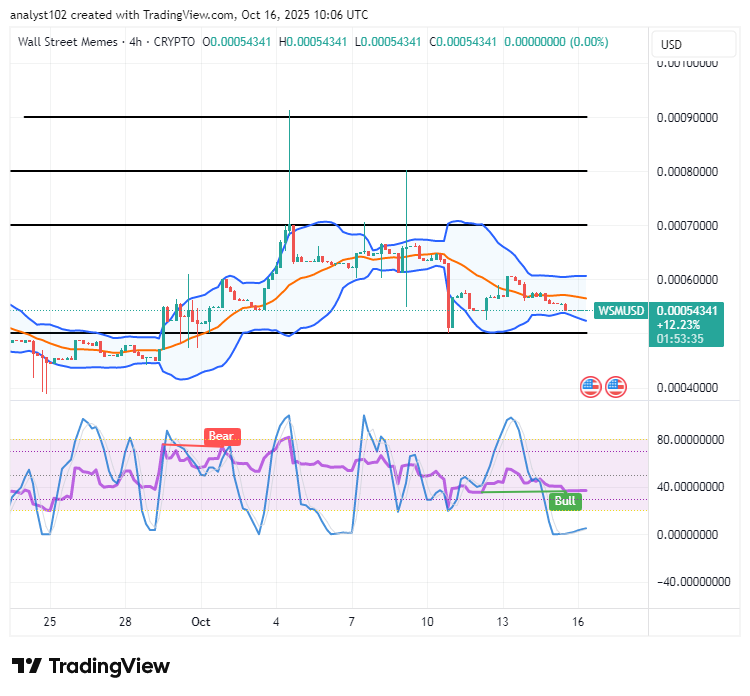Screen dimensions: 750x696
Task: Click the 28 date on time axis
Action: 125,622
